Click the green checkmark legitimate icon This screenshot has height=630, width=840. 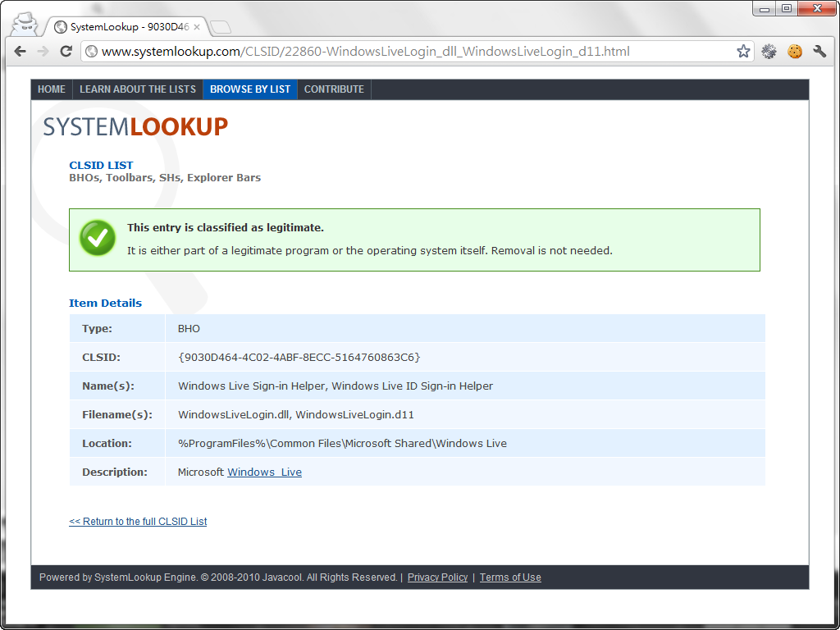[98, 238]
